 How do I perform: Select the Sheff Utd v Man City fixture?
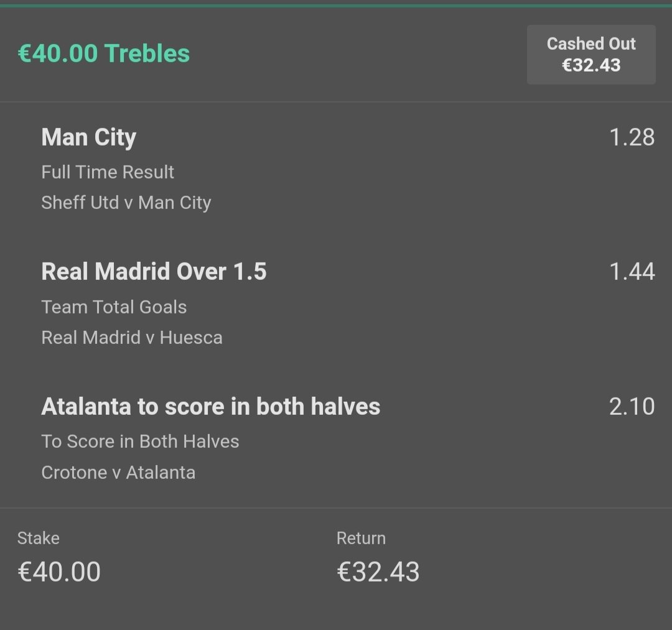pos(126,203)
